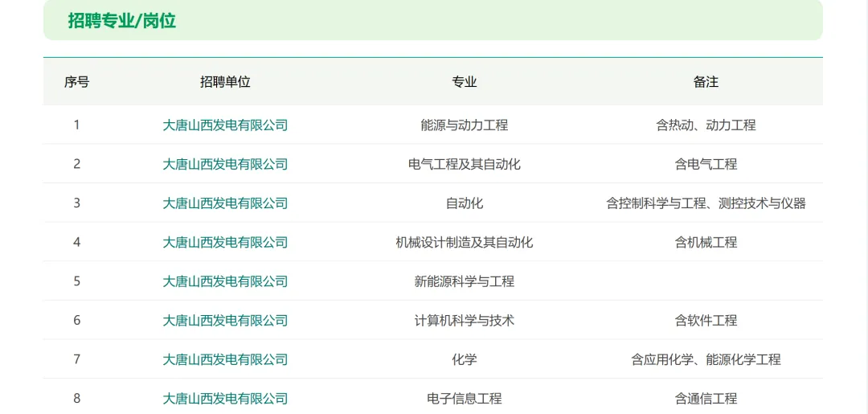
Task: Open 大唐山西发电有限公司 link in row 2
Action: tap(225, 164)
